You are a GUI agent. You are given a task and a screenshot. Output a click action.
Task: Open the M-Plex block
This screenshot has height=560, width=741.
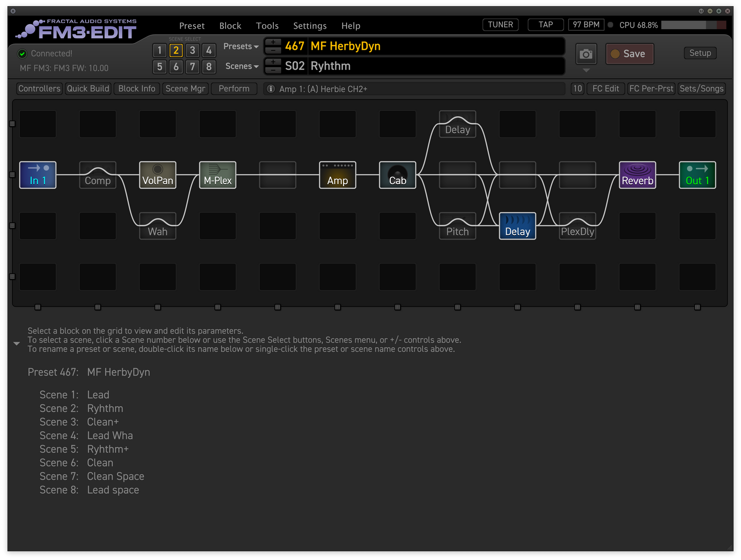pyautogui.click(x=217, y=175)
